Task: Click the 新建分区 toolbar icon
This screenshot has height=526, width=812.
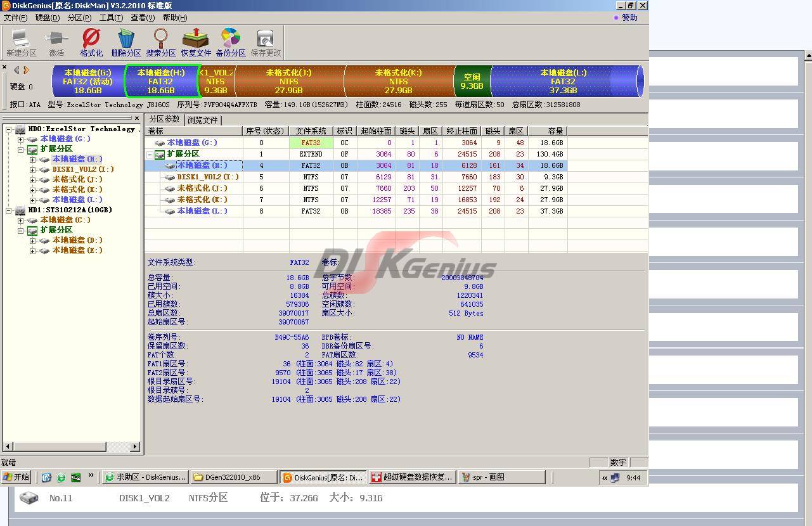Action: 21,43
